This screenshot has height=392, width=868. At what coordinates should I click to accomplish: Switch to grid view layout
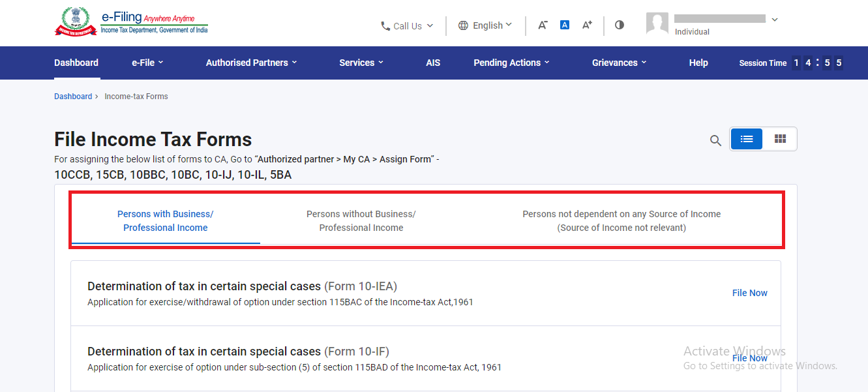pos(780,139)
